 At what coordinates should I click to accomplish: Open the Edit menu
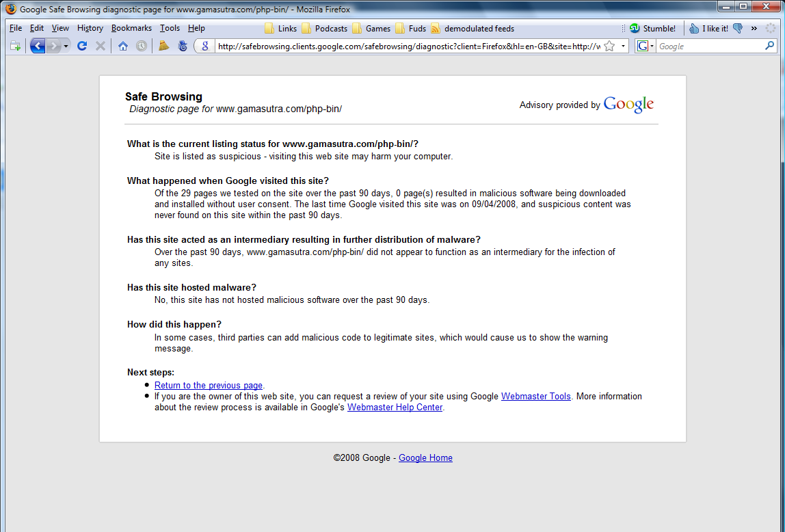tap(36, 28)
